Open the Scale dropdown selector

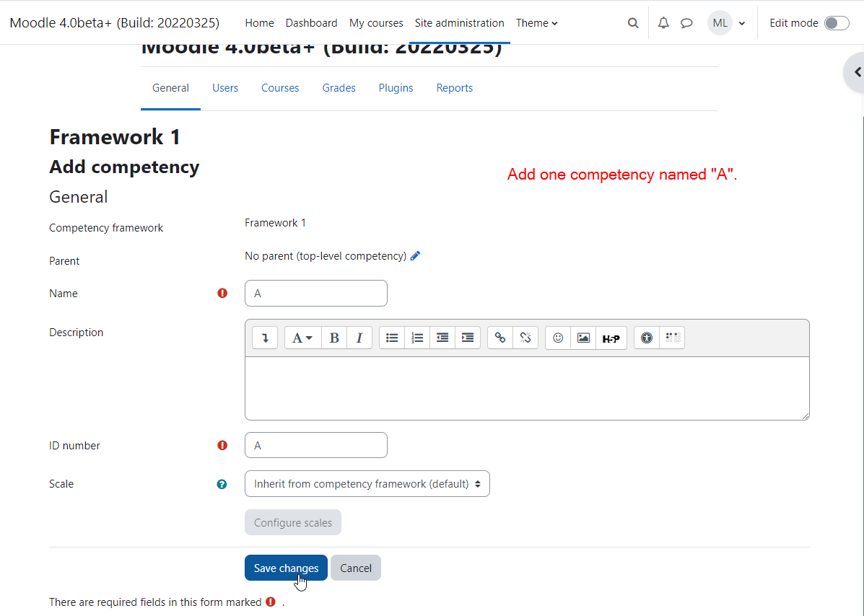[x=367, y=484]
